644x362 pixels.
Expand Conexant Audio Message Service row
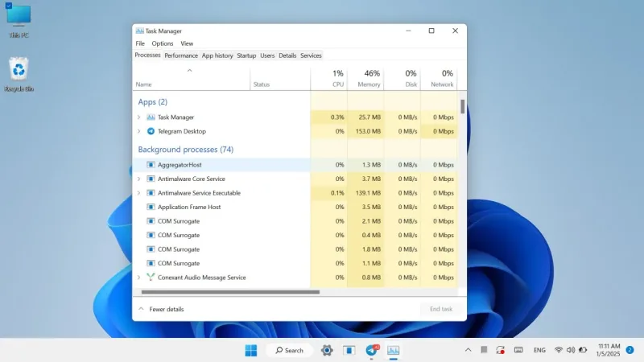[x=138, y=278]
